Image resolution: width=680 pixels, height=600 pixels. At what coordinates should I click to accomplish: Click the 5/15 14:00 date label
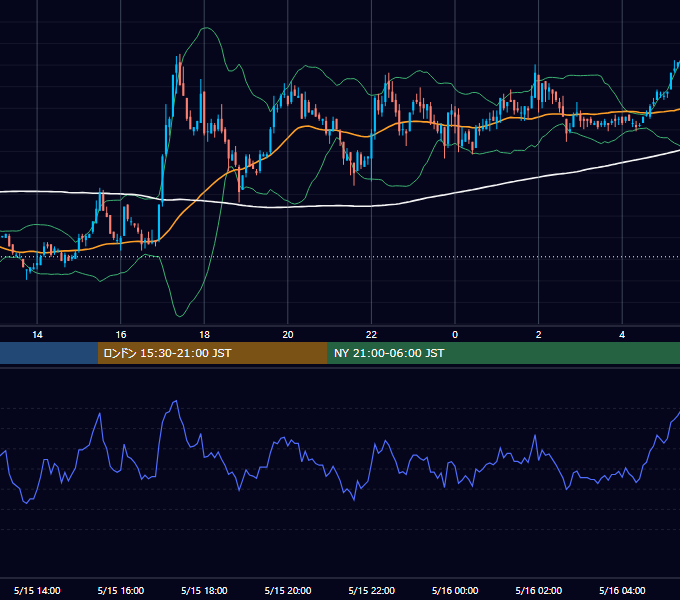tap(37, 590)
